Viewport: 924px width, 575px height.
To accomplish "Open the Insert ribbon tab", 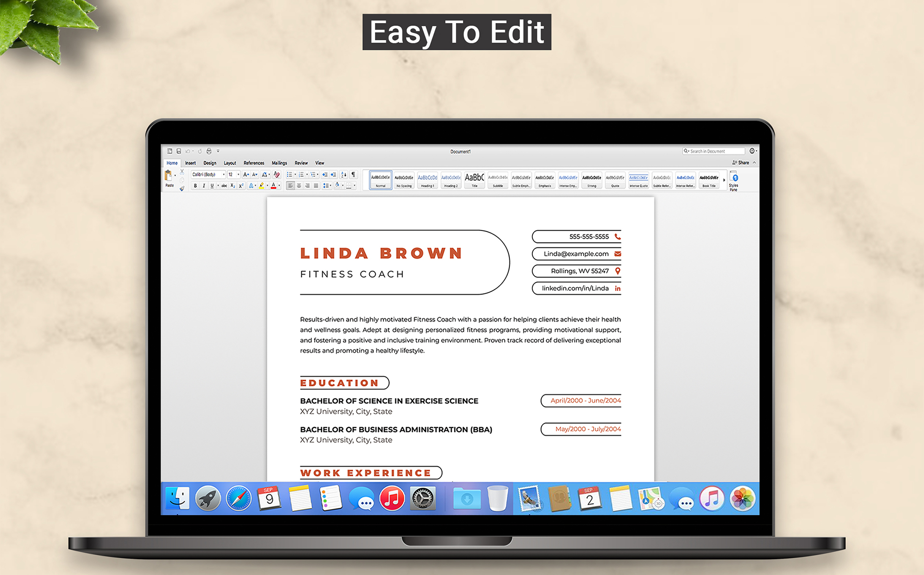I will [190, 163].
